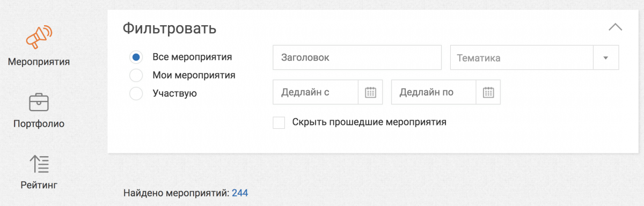Open Мероприятия via the megaphone icon
Viewport: 644px width, 206px height.
coord(39,37)
